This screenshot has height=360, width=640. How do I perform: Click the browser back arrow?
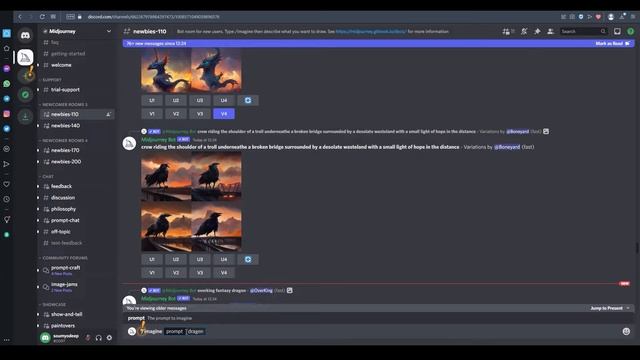(x=20, y=17)
